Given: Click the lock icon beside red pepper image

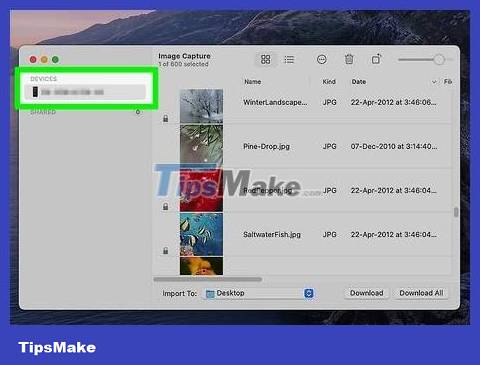Looking at the screenshot, I should coord(166,207).
